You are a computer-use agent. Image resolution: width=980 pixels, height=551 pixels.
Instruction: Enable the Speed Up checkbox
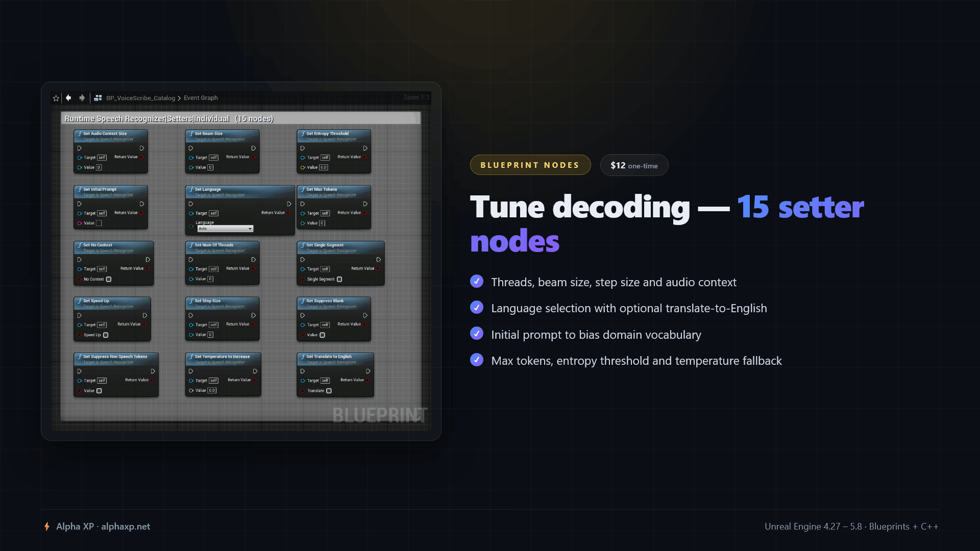coord(106,335)
